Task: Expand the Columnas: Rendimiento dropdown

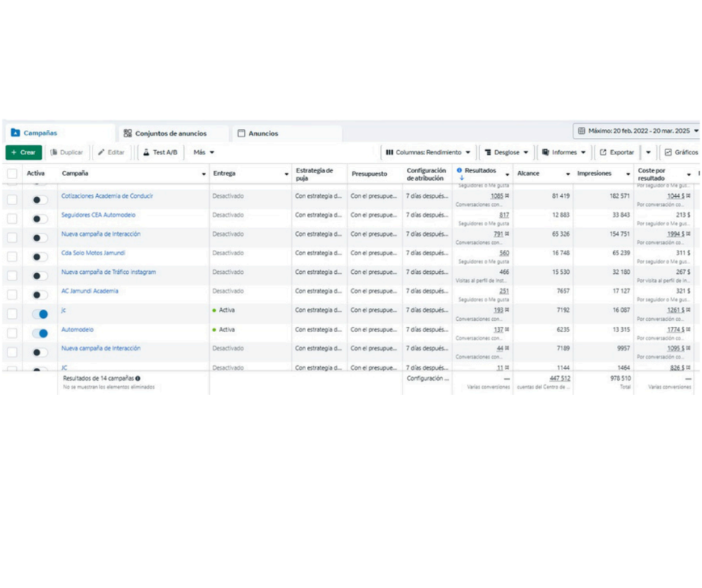Action: [428, 152]
